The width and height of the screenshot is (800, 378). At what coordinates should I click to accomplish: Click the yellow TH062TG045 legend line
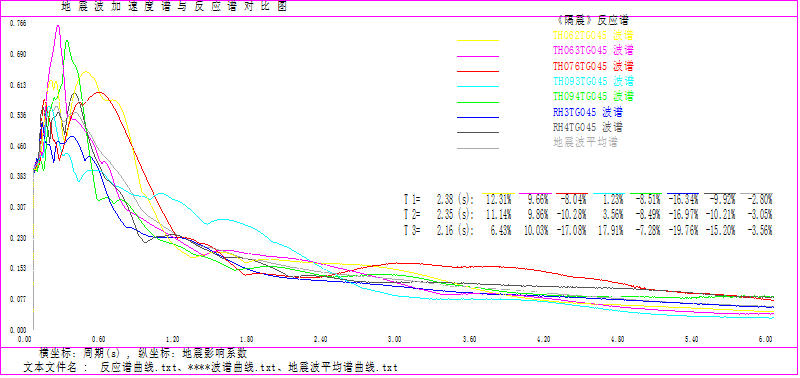(478, 40)
